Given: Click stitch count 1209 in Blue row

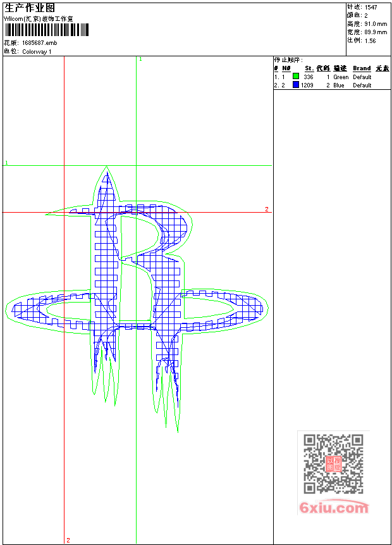Looking at the screenshot, I should coord(307,85).
